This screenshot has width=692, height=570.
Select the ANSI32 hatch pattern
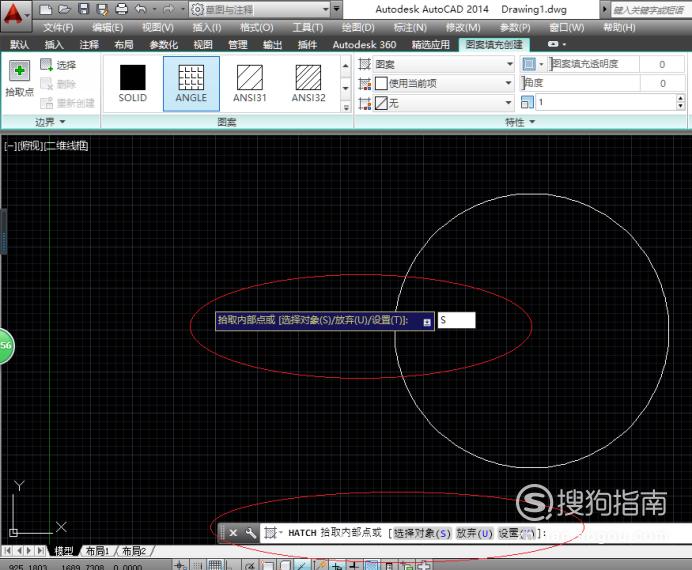pos(308,84)
